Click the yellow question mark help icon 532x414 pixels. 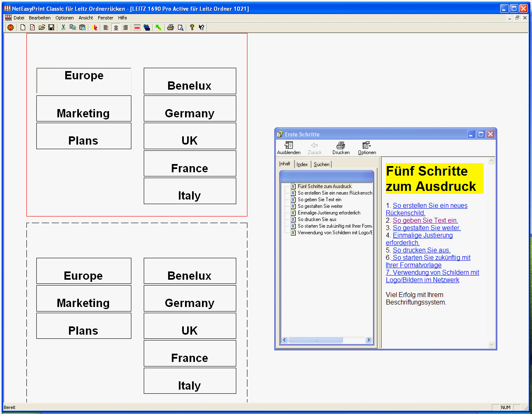tap(192, 27)
